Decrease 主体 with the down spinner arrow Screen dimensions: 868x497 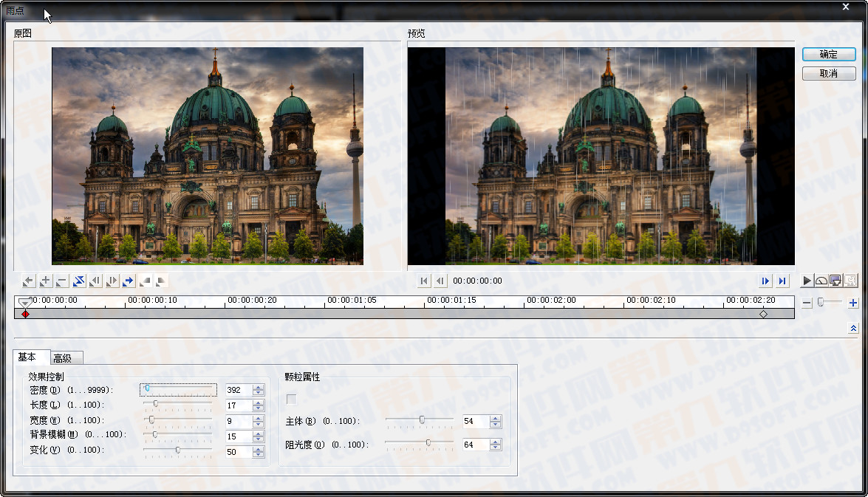[496, 425]
